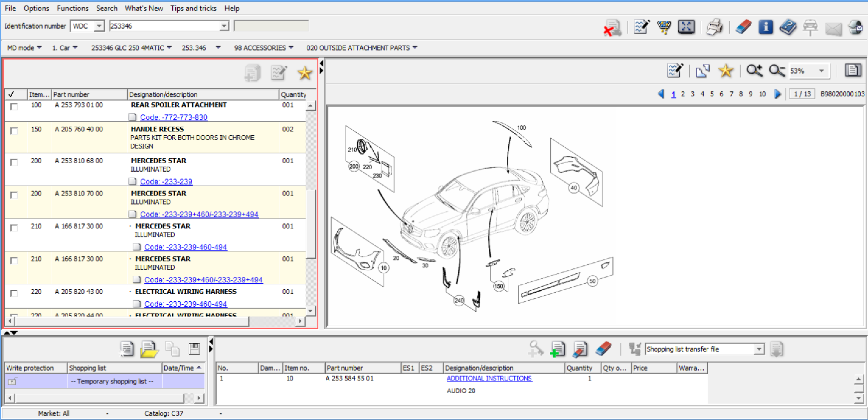Go to picture page 5
The width and height of the screenshot is (868, 420).
[x=712, y=94]
